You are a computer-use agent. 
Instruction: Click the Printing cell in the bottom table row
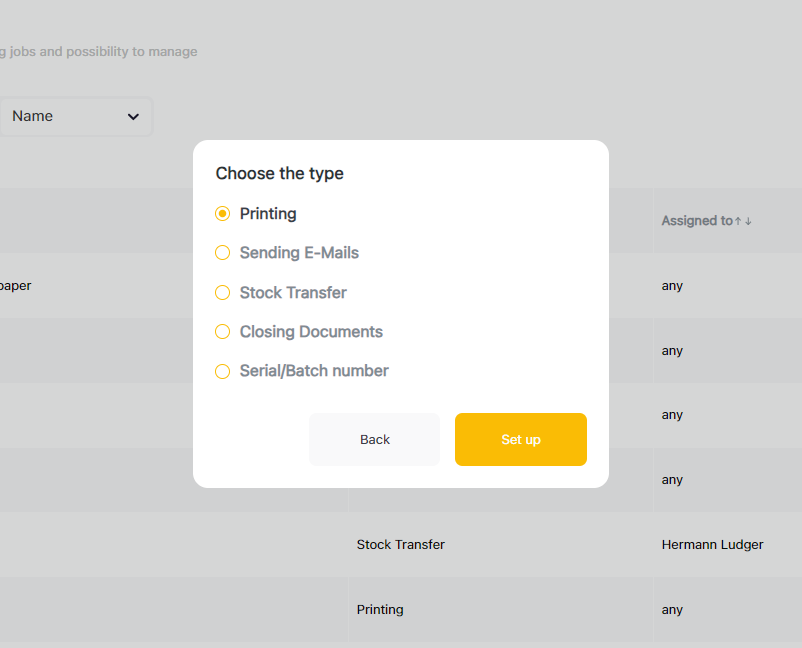(x=380, y=610)
